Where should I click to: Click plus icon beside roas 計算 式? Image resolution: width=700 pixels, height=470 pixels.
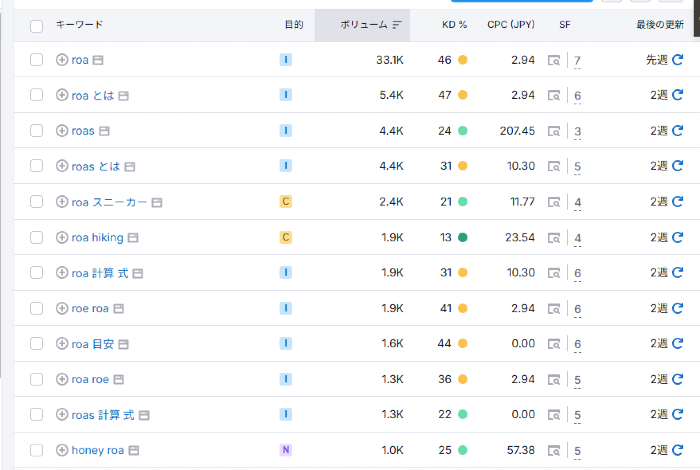[x=62, y=415]
